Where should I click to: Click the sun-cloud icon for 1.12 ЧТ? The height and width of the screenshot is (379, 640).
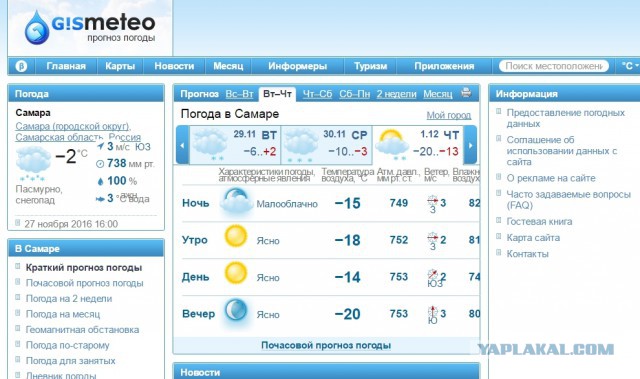click(391, 144)
